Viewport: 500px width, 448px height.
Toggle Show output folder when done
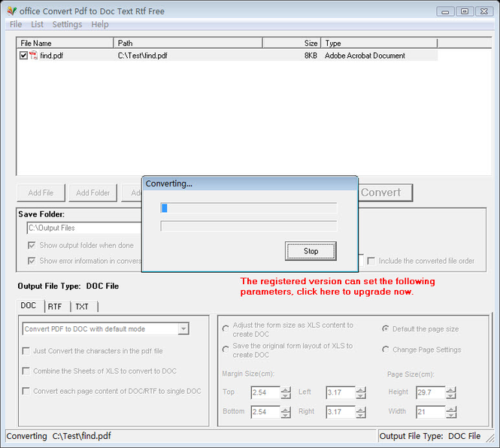32,245
